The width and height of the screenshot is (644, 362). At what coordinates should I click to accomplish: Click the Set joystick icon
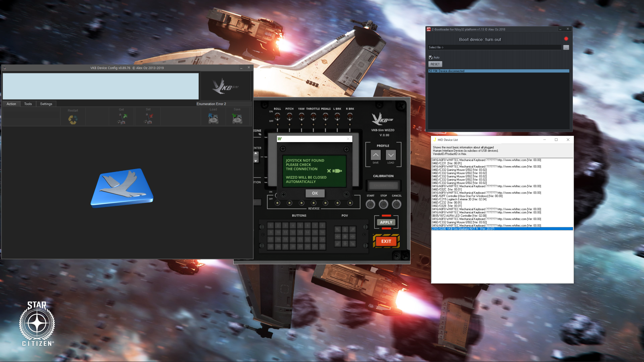[x=148, y=119]
